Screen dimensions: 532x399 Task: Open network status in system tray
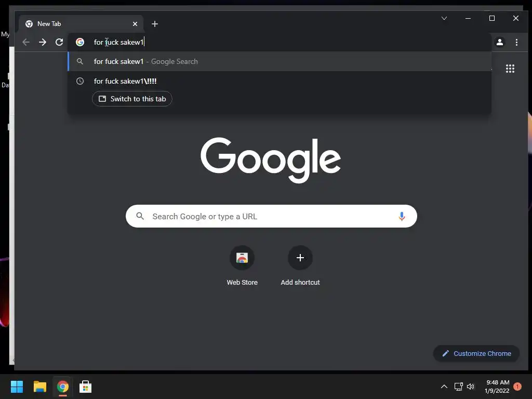[458, 387]
